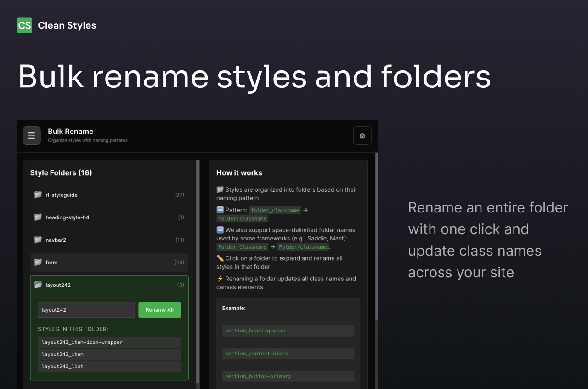Select the rl-styleguide folder entry
Viewport: 588px width, 389px height.
[x=109, y=194]
